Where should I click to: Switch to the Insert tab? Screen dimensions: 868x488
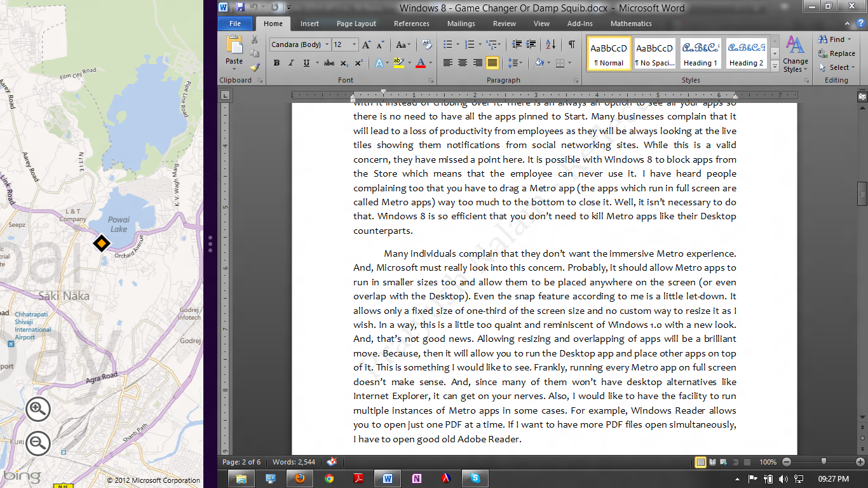point(310,24)
